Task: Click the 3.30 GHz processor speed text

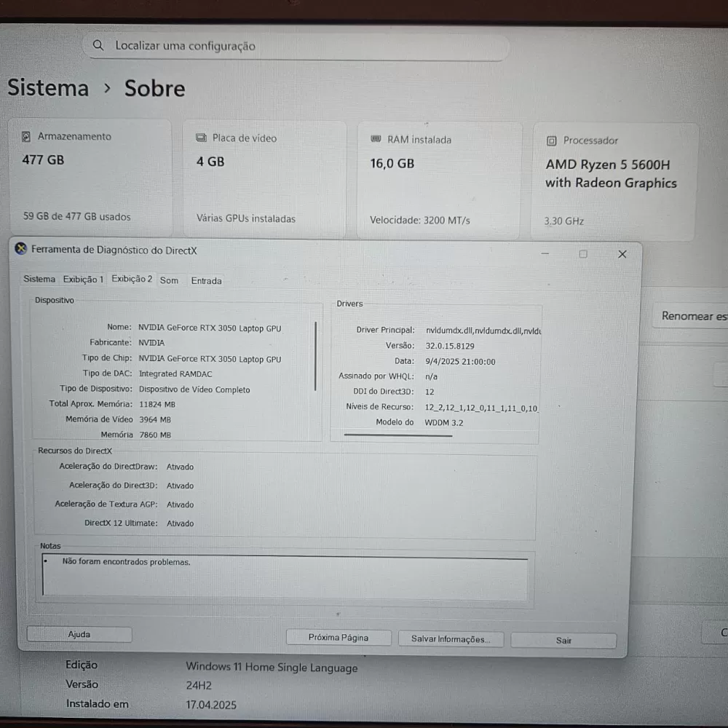Action: 563,221
